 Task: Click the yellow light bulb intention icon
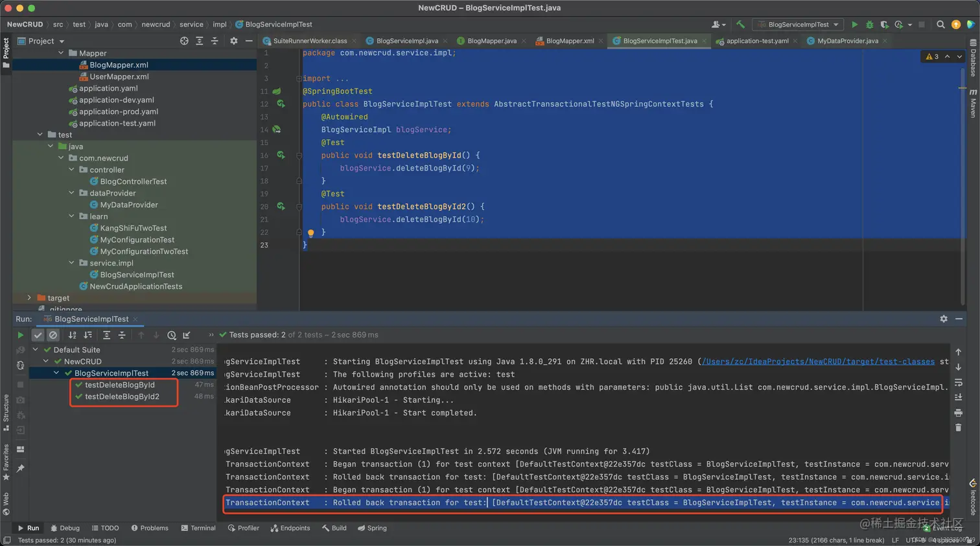click(x=310, y=233)
